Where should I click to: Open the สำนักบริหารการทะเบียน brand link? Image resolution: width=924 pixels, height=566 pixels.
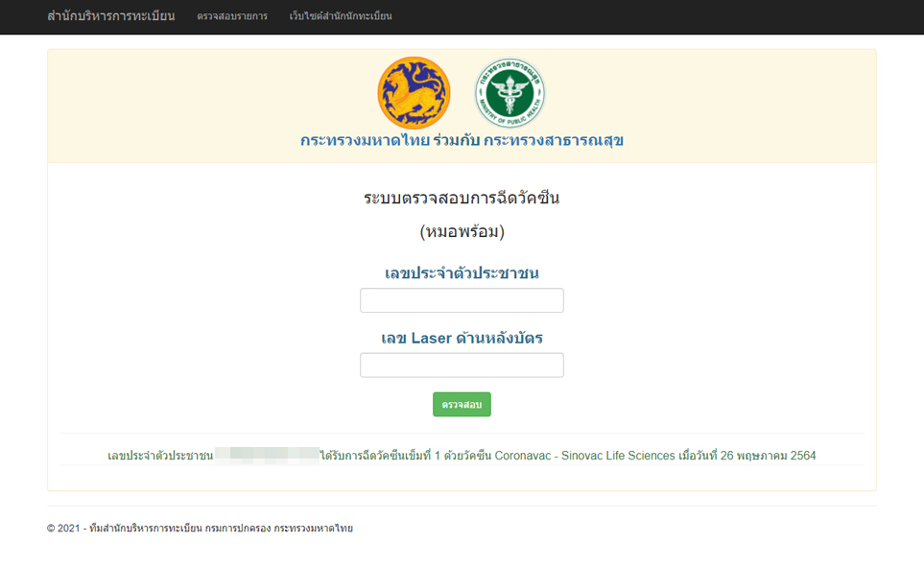(x=110, y=16)
